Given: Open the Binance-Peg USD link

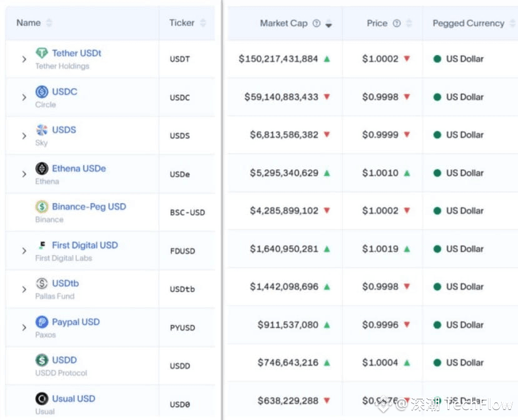Looking at the screenshot, I should (89, 206).
